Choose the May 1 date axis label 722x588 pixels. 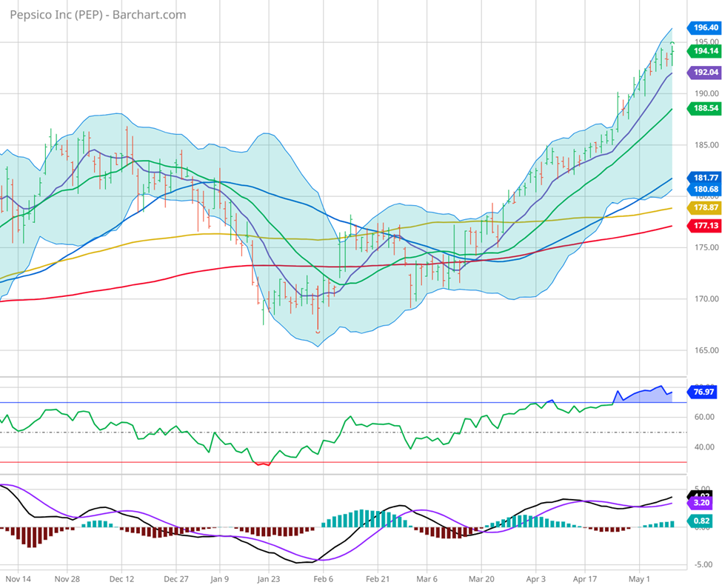pyautogui.click(x=640, y=578)
